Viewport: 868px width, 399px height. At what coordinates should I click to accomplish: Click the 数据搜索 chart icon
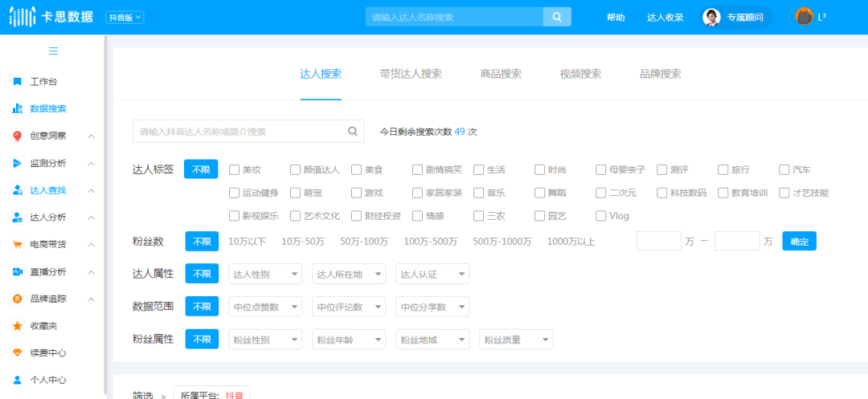click(17, 109)
